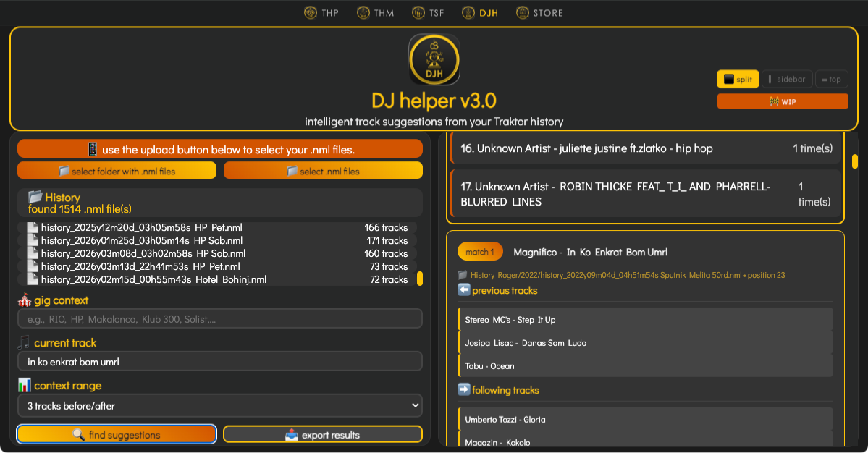Click export results button
This screenshot has width=868, height=453.
coord(324,435)
